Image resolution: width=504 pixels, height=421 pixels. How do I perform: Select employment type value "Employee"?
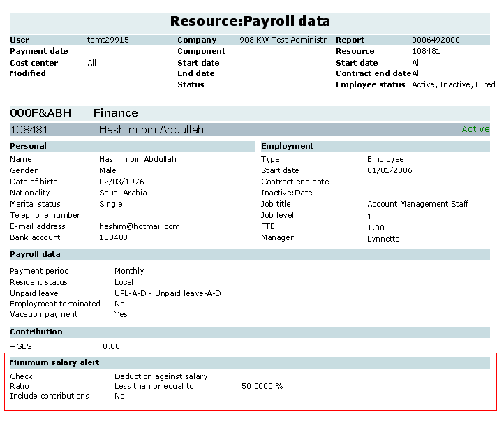tap(385, 159)
